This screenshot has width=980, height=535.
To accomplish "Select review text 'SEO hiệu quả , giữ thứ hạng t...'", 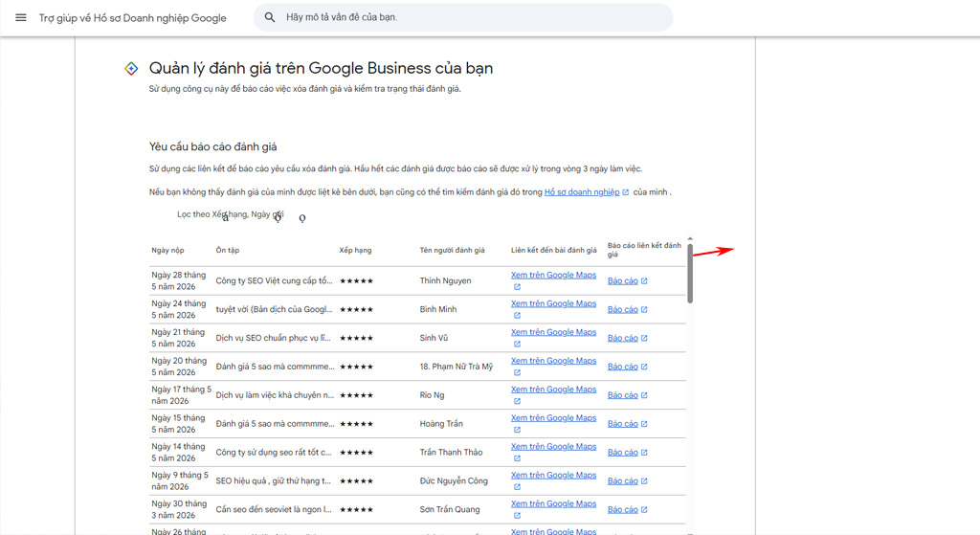I will (273, 481).
